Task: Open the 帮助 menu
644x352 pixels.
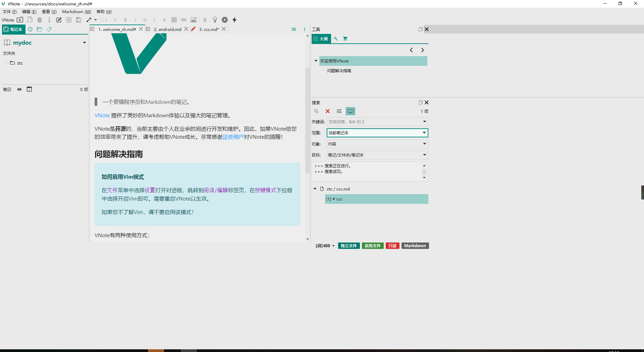Action: tap(104, 12)
